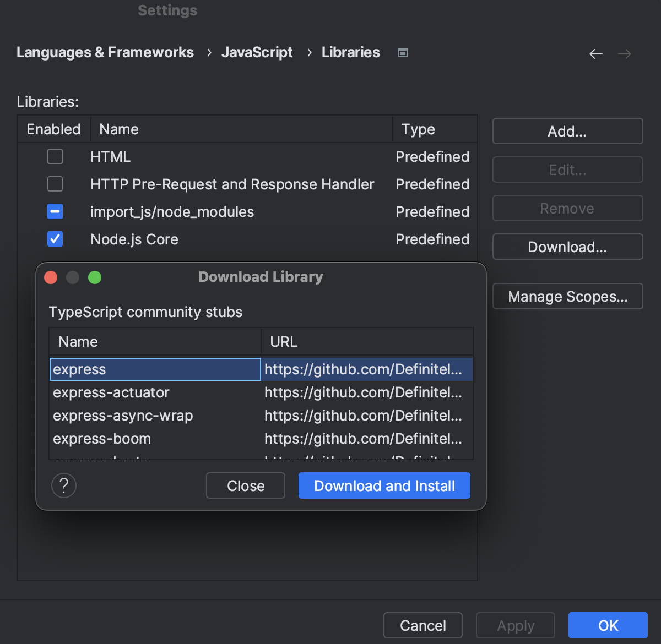This screenshot has width=661, height=644.
Task: Enable HTTP Pre-Request and Response Handler
Action: (x=55, y=184)
